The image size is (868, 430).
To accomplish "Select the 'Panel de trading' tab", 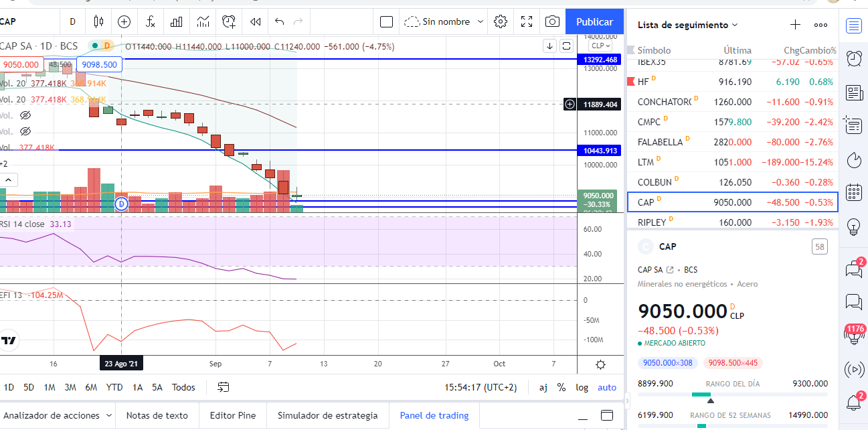I will [434, 415].
